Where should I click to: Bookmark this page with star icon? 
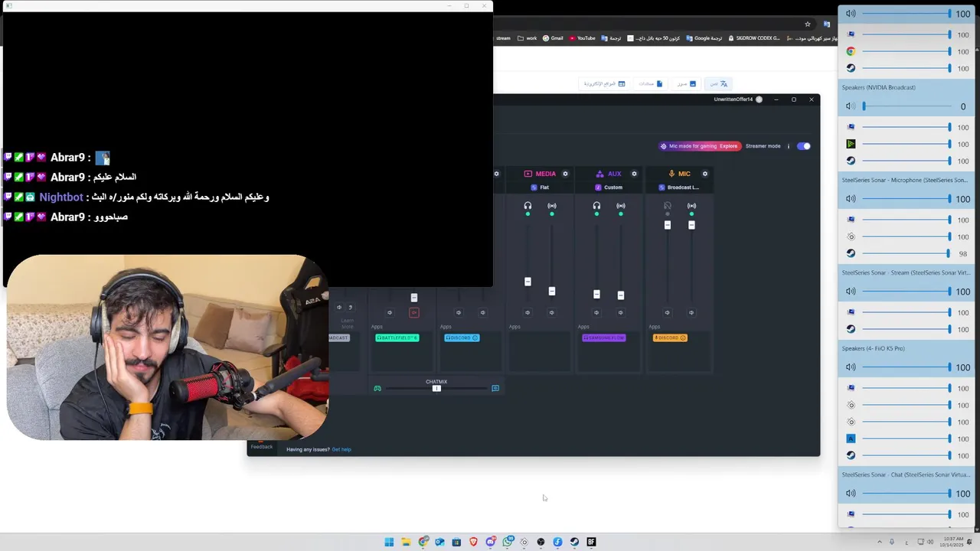coord(808,24)
